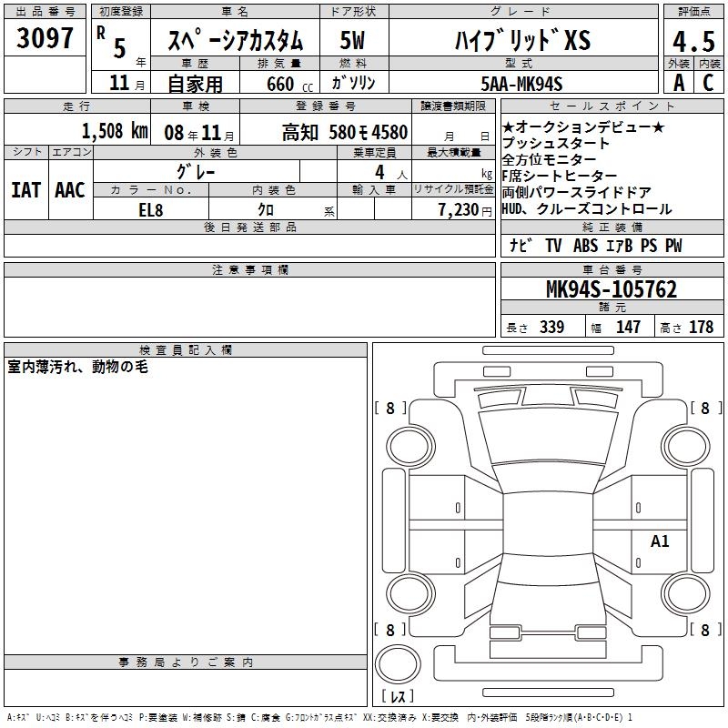Click rear-left tire circle on diagram
728x728 pixels.
coord(410,593)
